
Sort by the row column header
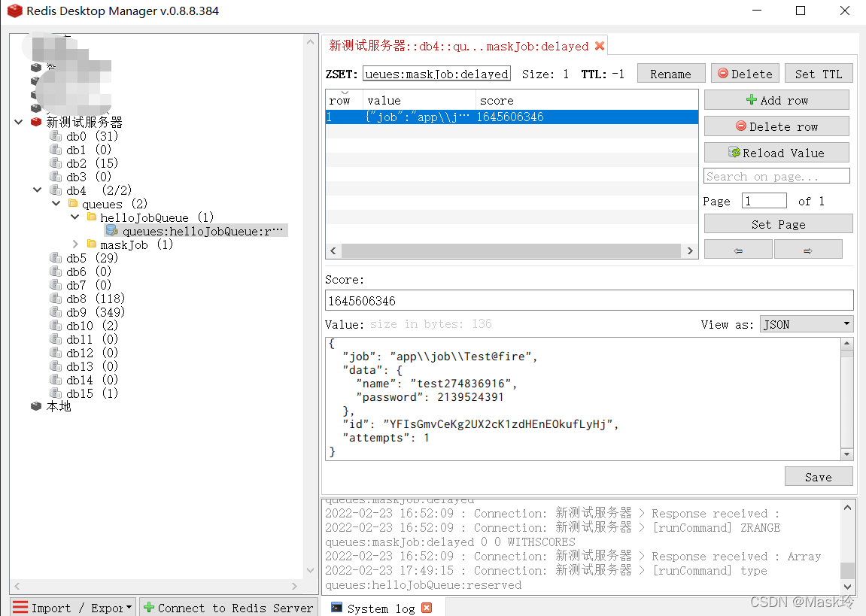pyautogui.click(x=344, y=100)
